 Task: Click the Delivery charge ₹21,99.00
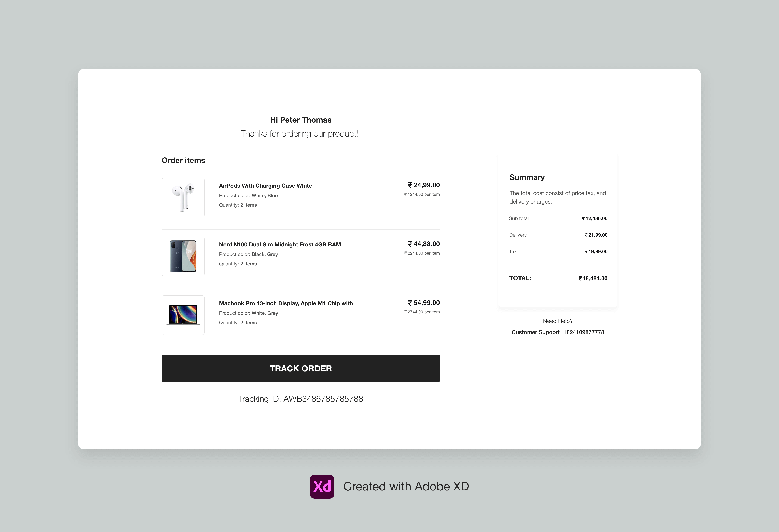(x=596, y=235)
